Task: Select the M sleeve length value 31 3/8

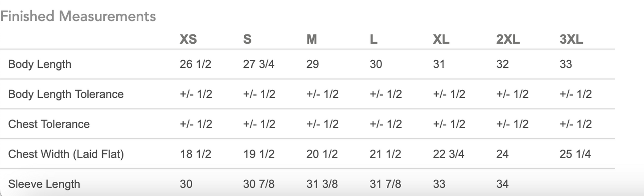Action: (322, 184)
